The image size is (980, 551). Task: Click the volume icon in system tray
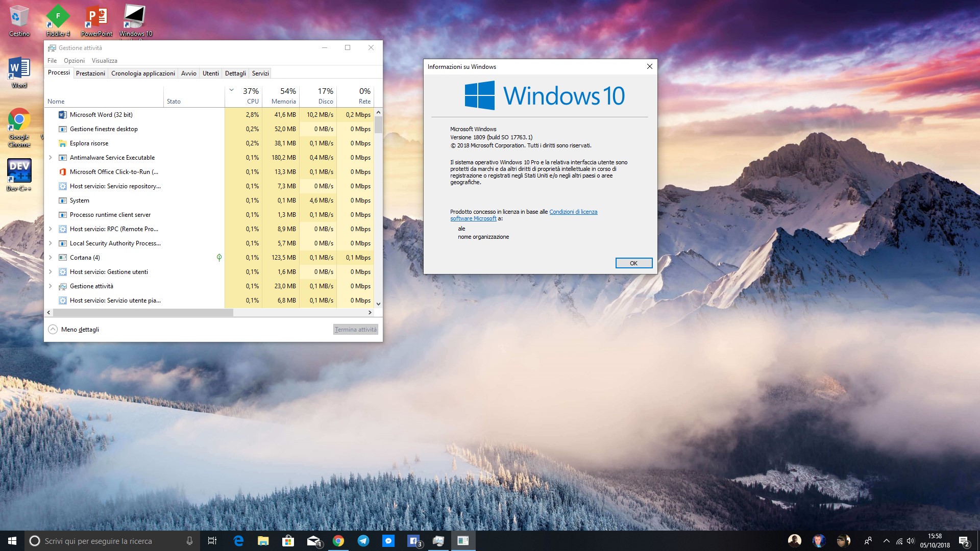(x=911, y=541)
